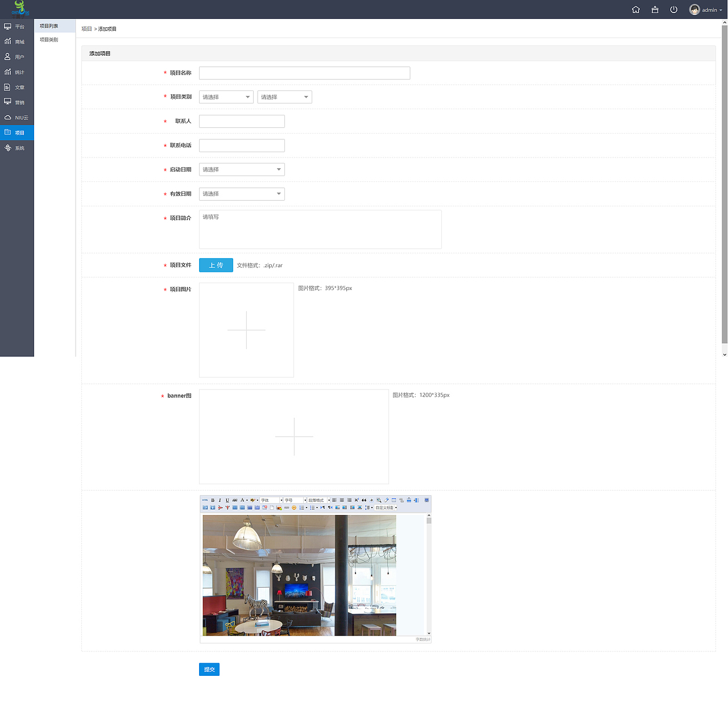This screenshot has height=702, width=728.
Task: Click the font color A icon
Action: tap(242, 500)
